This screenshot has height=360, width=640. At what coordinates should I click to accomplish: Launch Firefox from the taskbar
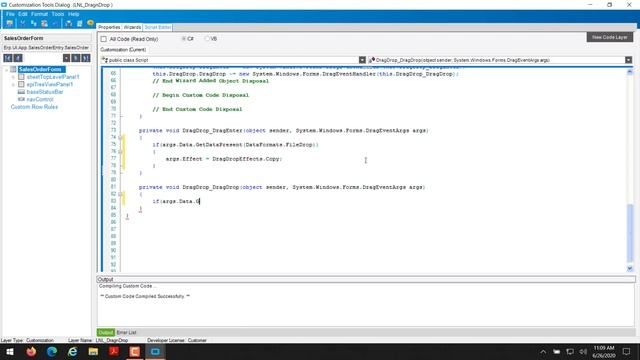pyautogui.click(x=31, y=351)
